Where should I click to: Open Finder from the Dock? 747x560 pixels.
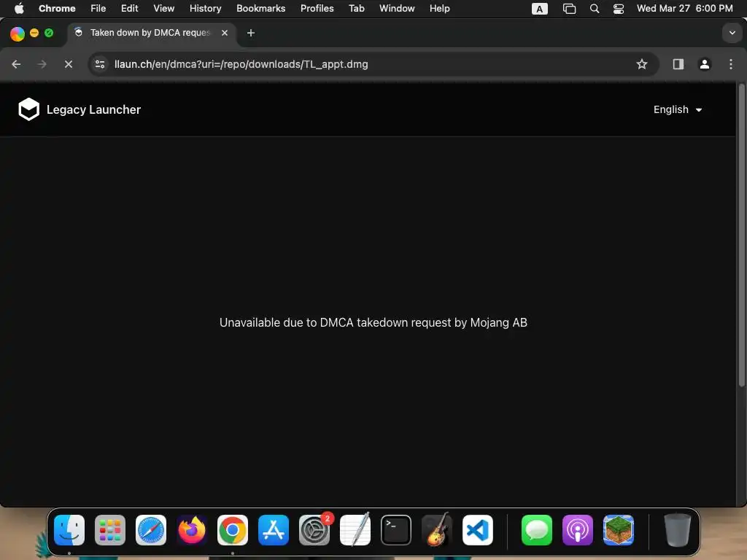tap(69, 530)
